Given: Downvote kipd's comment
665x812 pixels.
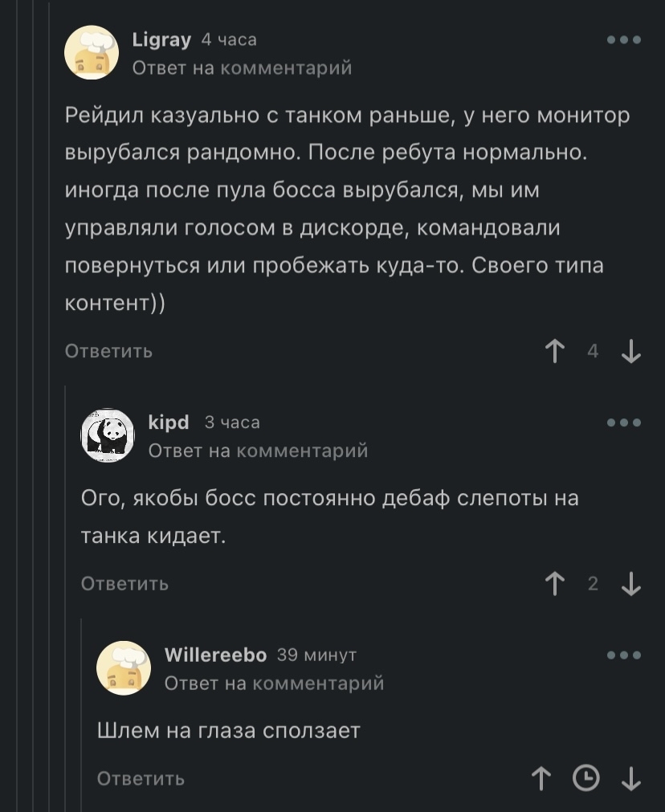Looking at the screenshot, I should click(631, 584).
